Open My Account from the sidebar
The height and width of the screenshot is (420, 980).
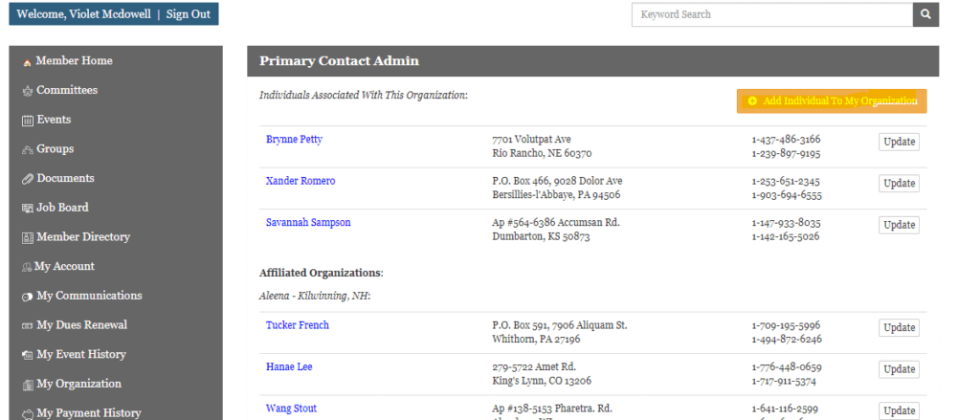coord(64,267)
